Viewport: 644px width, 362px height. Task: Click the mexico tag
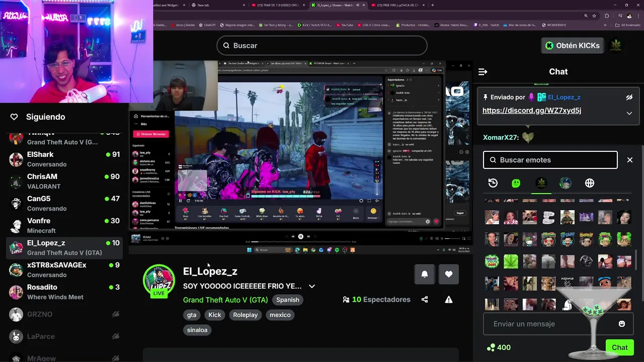(280, 315)
